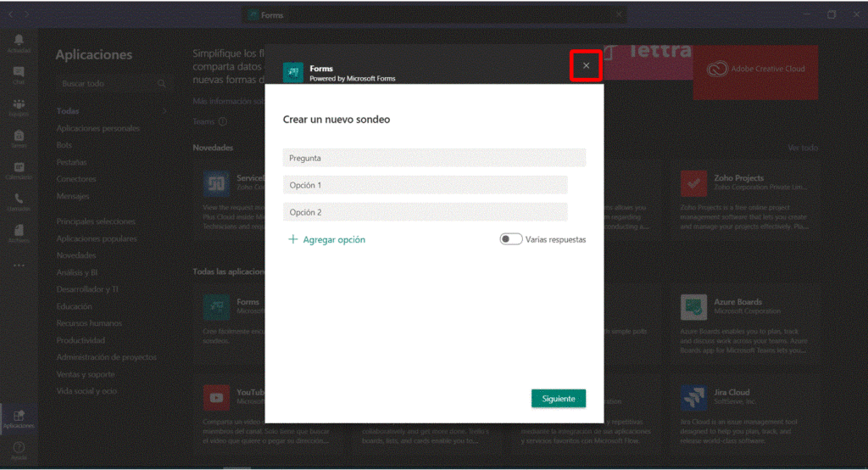Click Agregar opción to add a choice
Image resolution: width=868 pixels, height=470 pixels.
(327, 240)
